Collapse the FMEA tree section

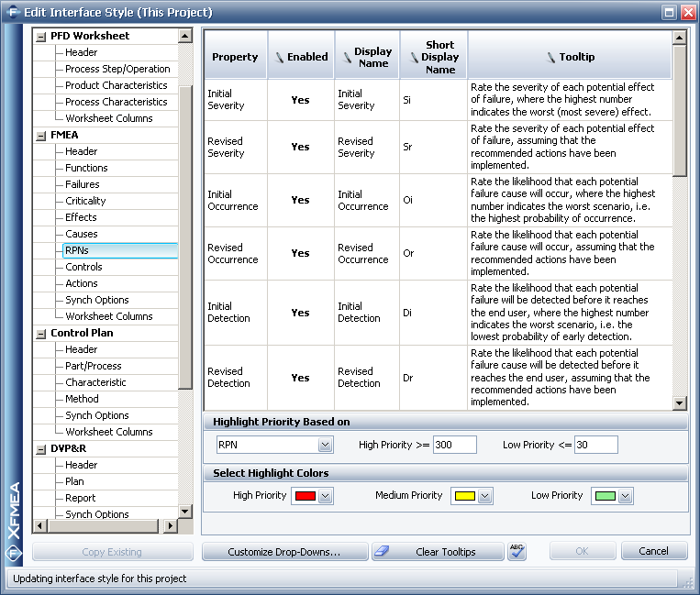click(x=40, y=136)
